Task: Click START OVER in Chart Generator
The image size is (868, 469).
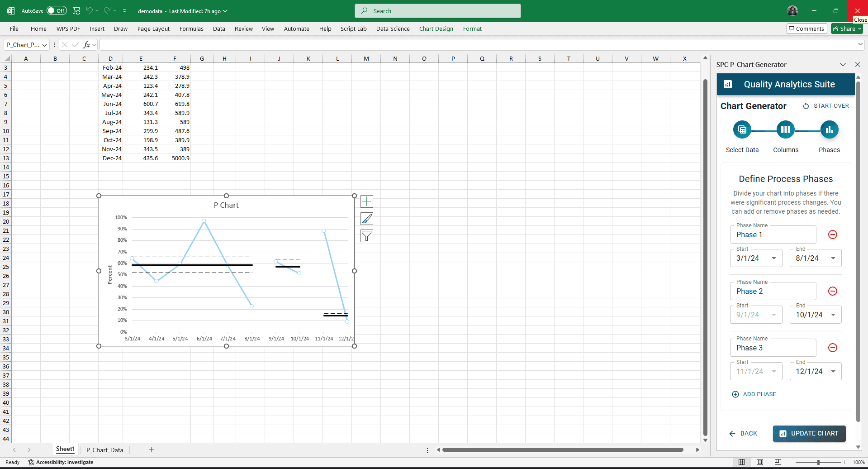Action: [x=826, y=106]
